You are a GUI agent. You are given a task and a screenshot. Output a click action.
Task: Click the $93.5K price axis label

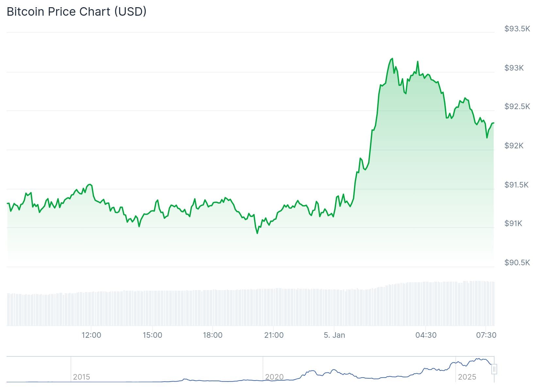tap(517, 29)
